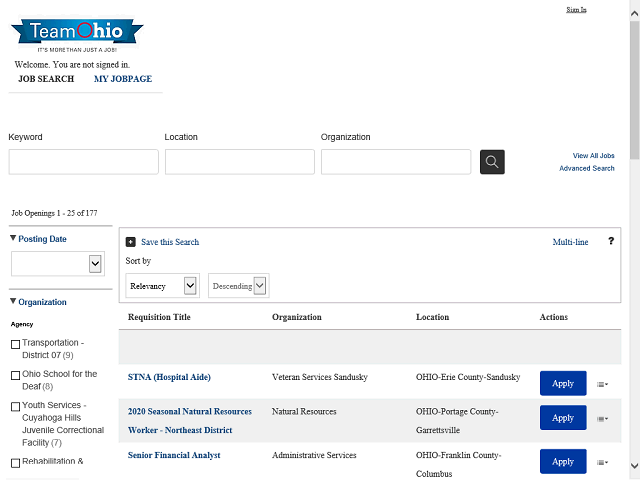Image resolution: width=640 pixels, height=480 pixels.
Task: Click the TeamOhio logo
Action: tap(77, 35)
